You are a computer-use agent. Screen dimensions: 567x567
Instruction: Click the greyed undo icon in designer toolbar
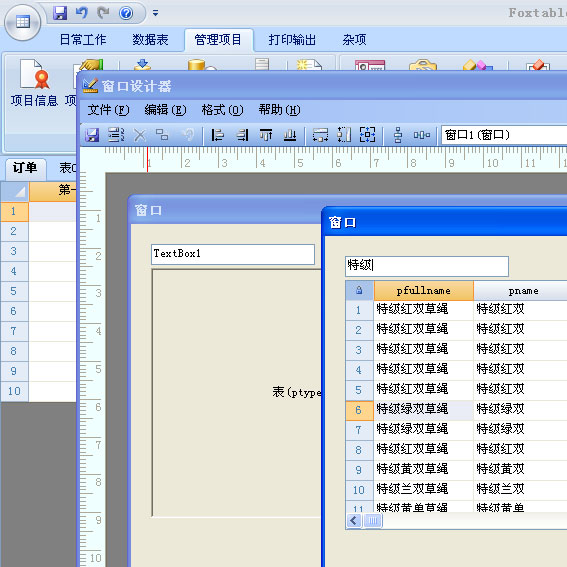pyautogui.click(x=188, y=135)
